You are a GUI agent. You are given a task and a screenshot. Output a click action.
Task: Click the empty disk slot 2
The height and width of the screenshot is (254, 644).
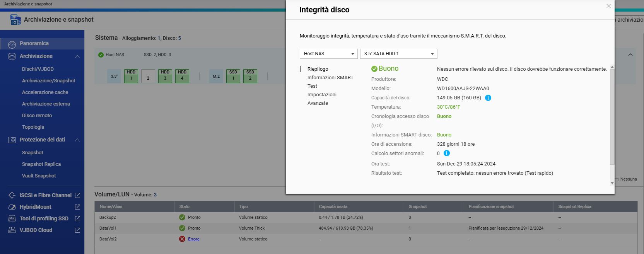coord(148,76)
